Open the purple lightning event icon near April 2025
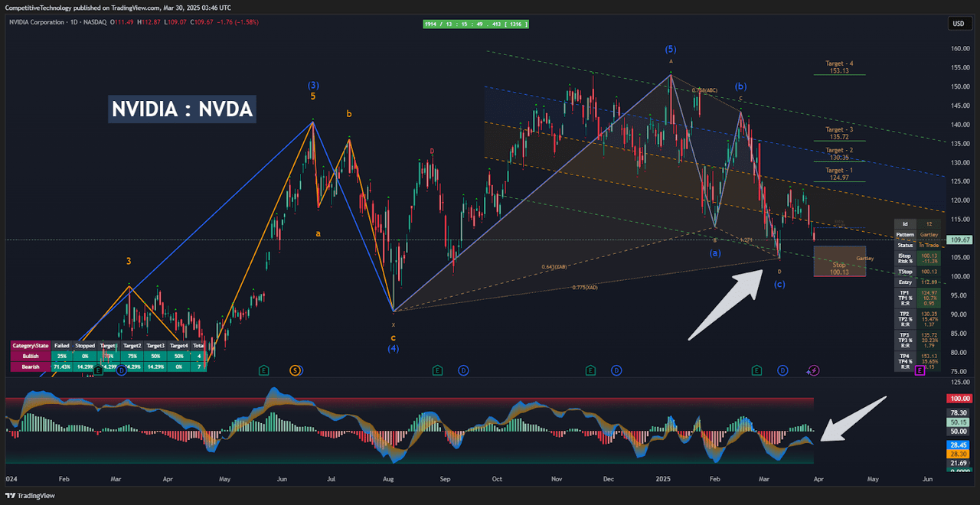 pos(812,370)
